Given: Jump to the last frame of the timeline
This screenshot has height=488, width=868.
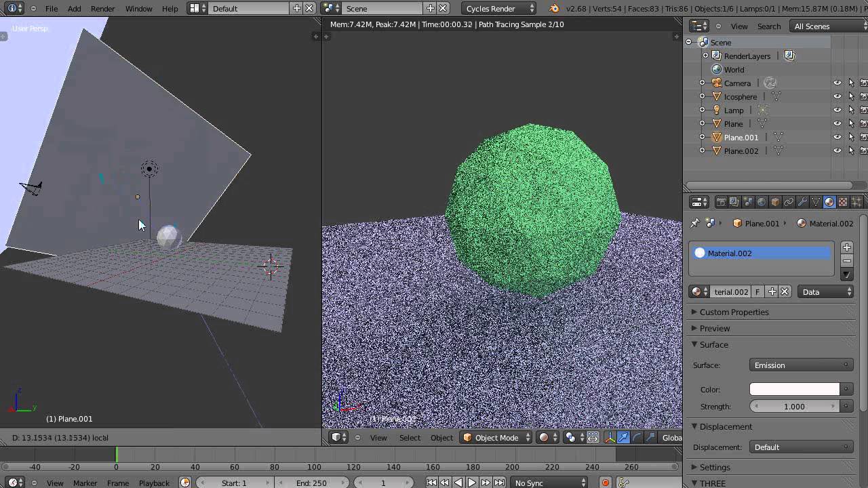Looking at the screenshot, I should tap(499, 483).
